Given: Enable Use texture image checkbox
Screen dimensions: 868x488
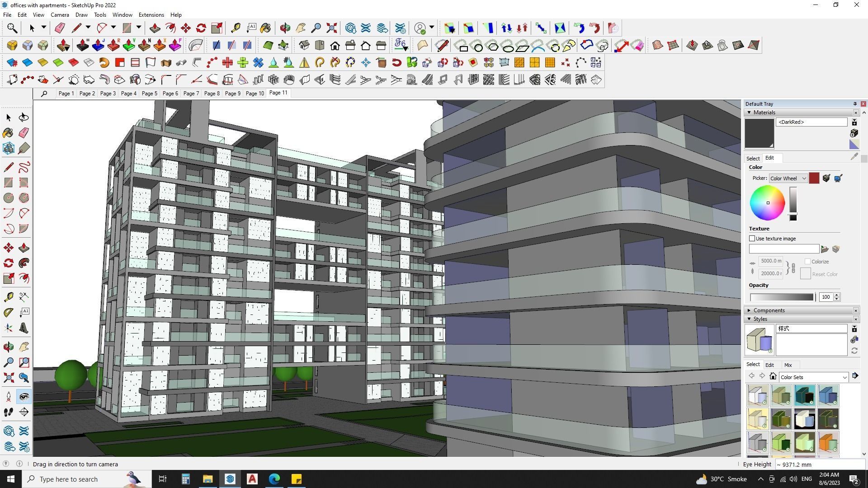Looking at the screenshot, I should 752,239.
